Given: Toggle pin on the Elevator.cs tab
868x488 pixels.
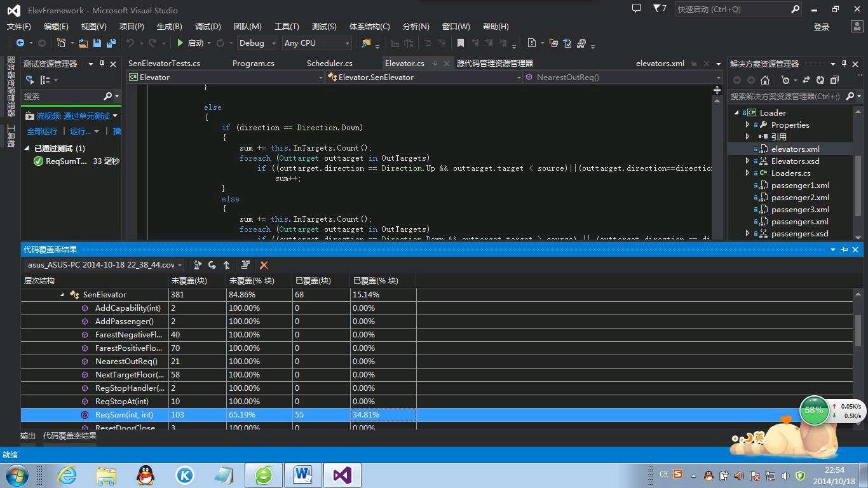Looking at the screenshot, I should pyautogui.click(x=435, y=64).
